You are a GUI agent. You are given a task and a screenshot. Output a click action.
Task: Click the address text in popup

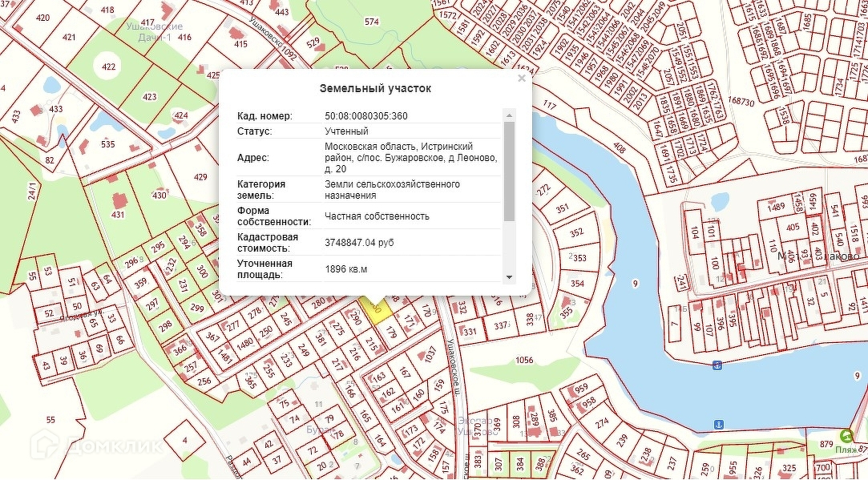(410, 158)
